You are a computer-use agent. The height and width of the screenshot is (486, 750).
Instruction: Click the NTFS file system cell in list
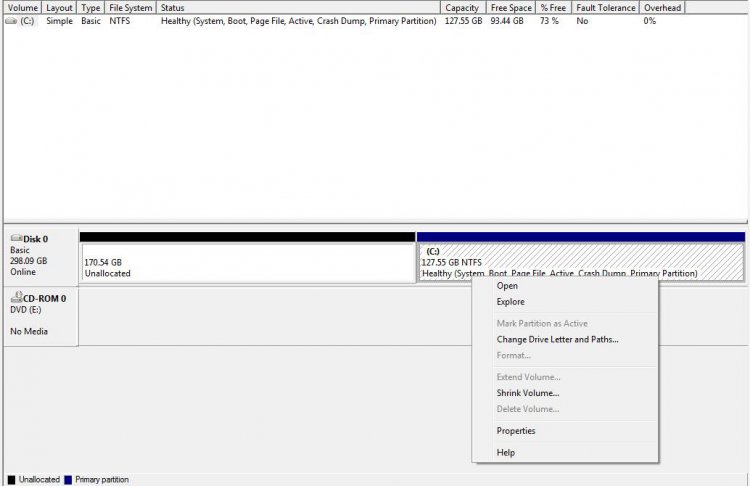(120, 21)
